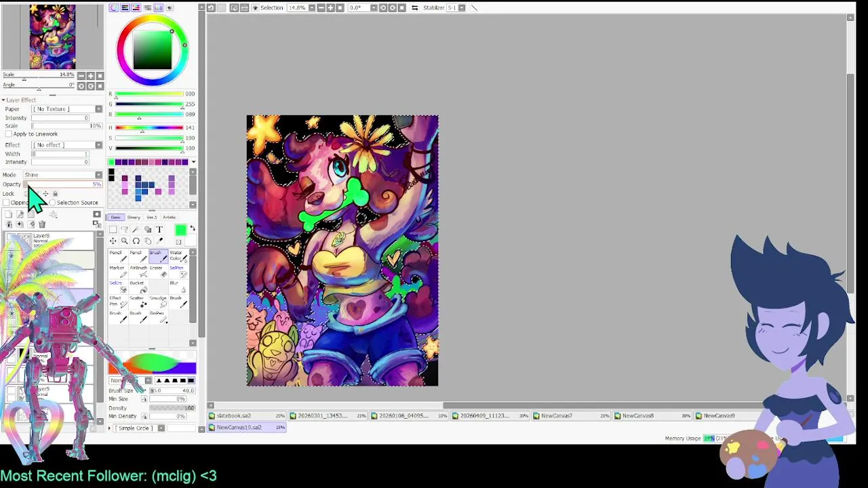Viewport: 868px width, 488px height.
Task: Click the foreground green color swatch
Action: 180,230
